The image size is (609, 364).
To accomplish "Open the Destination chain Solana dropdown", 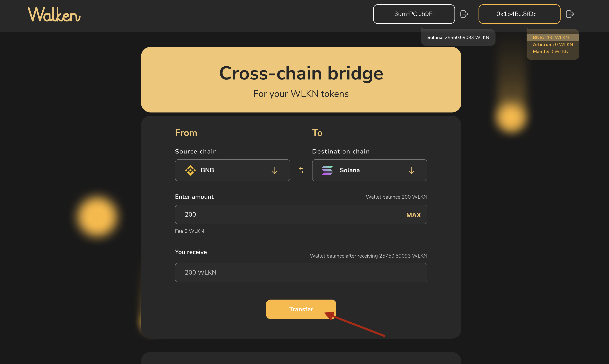I will coord(369,170).
